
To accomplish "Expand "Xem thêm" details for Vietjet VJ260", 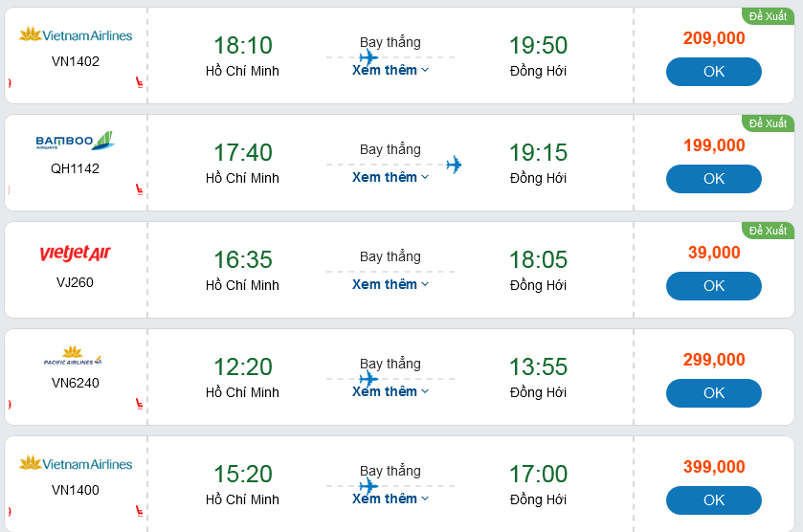I will (x=390, y=284).
